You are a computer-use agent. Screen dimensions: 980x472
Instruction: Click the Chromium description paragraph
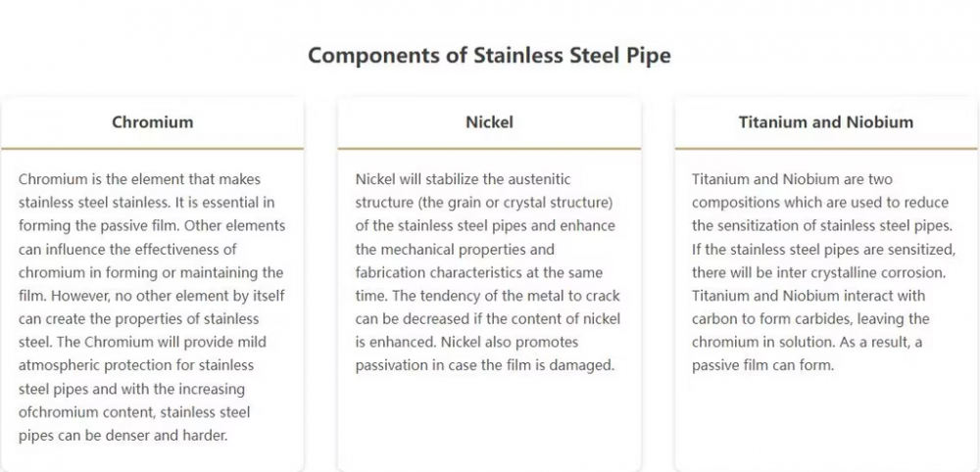click(152, 307)
